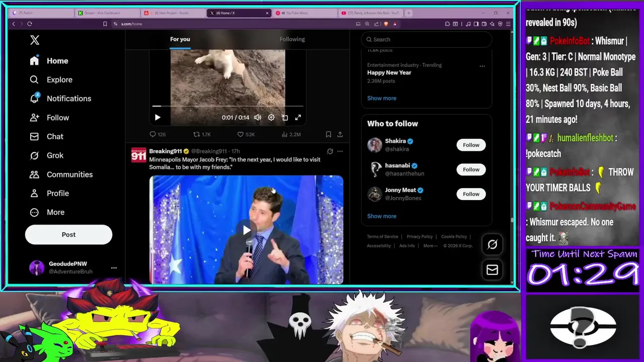Switch to the Kick Dashboard browser tab
The height and width of the screenshot is (362, 644).
108,13
